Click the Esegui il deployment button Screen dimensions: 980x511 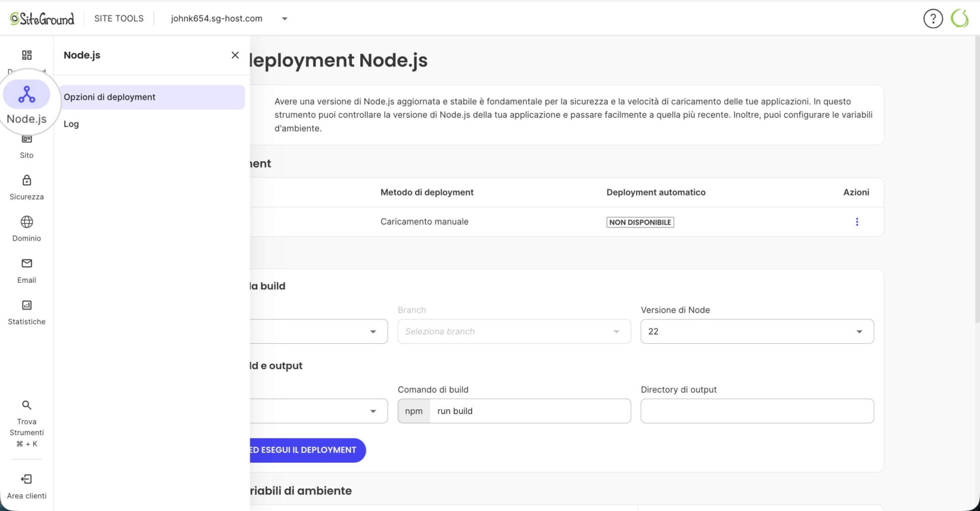pyautogui.click(x=307, y=450)
